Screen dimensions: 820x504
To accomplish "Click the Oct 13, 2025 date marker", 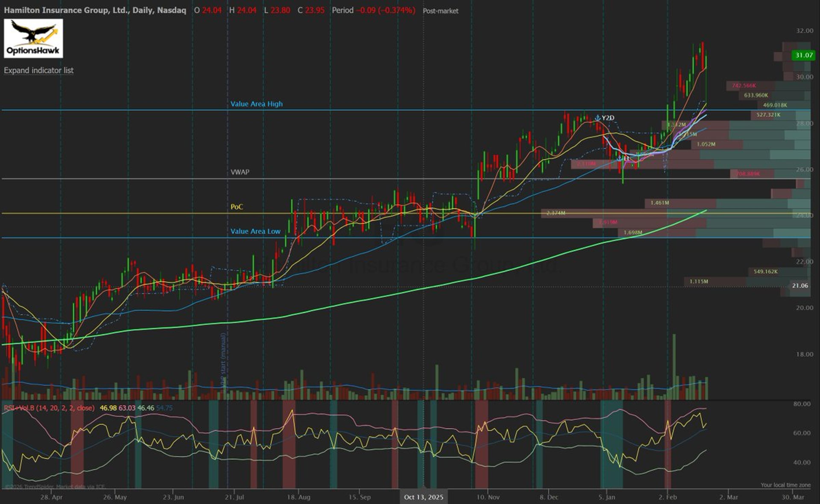I will 423,497.
